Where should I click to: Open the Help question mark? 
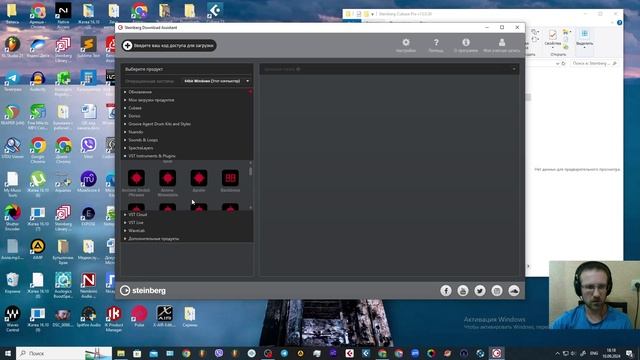[436, 45]
